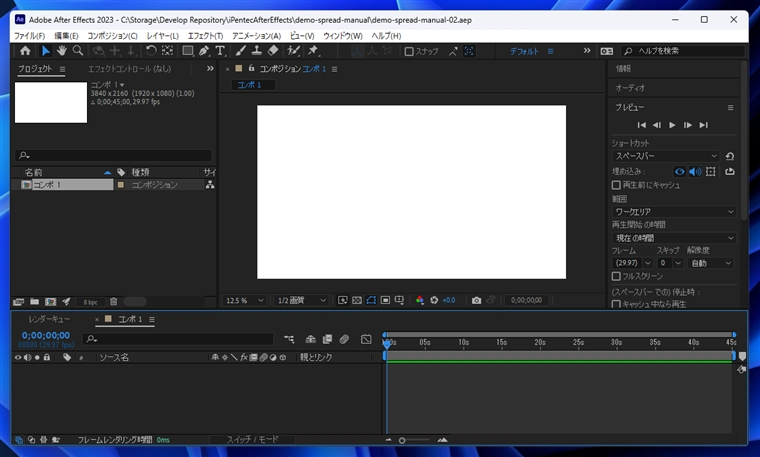Image resolution: width=760 pixels, height=457 pixels.
Task: Switch to the エフェクトコントロール (なし) tab
Action: 129,69
